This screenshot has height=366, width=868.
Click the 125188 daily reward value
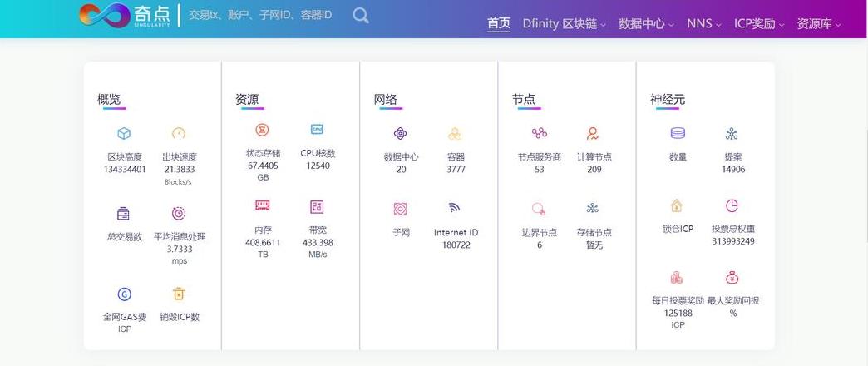tap(678, 314)
